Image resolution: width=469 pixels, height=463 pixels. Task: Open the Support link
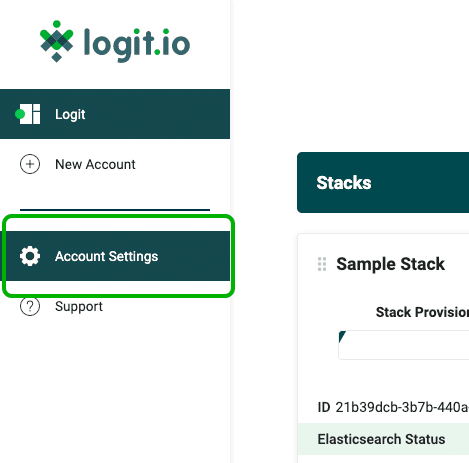pyautogui.click(x=79, y=307)
